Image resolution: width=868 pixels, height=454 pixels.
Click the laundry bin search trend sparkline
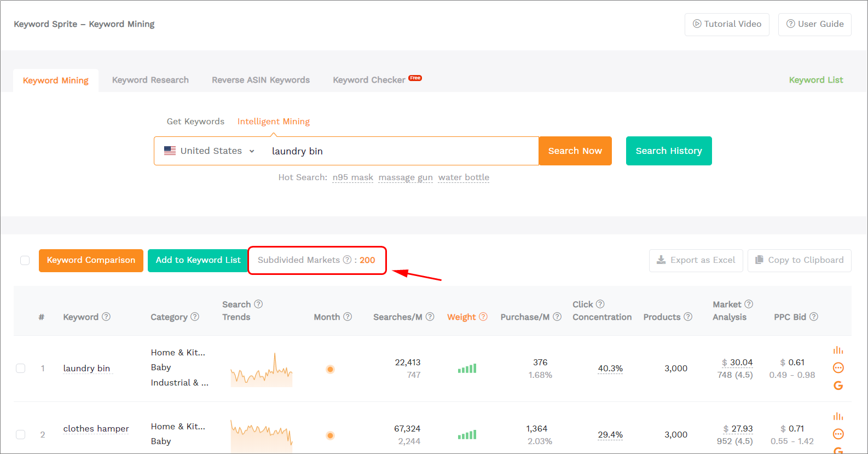click(262, 370)
